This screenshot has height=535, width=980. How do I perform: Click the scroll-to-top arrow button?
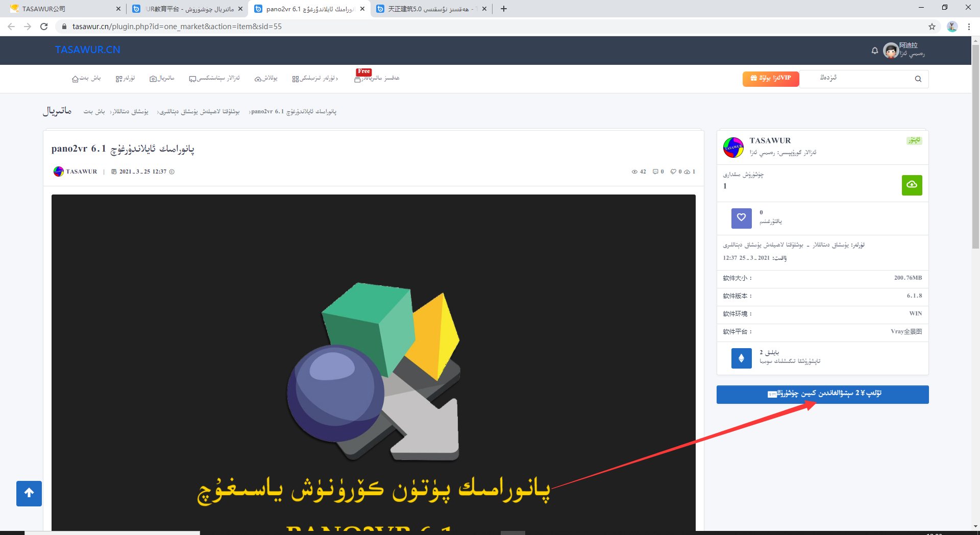[29, 493]
